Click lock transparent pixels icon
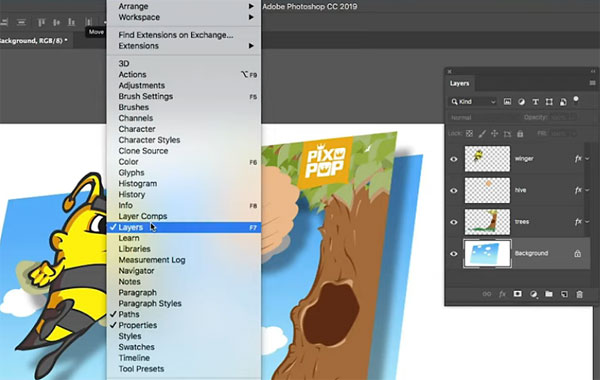 pos(469,134)
